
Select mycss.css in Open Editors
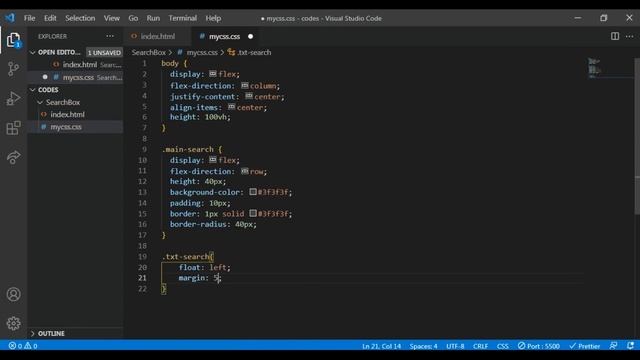76,77
